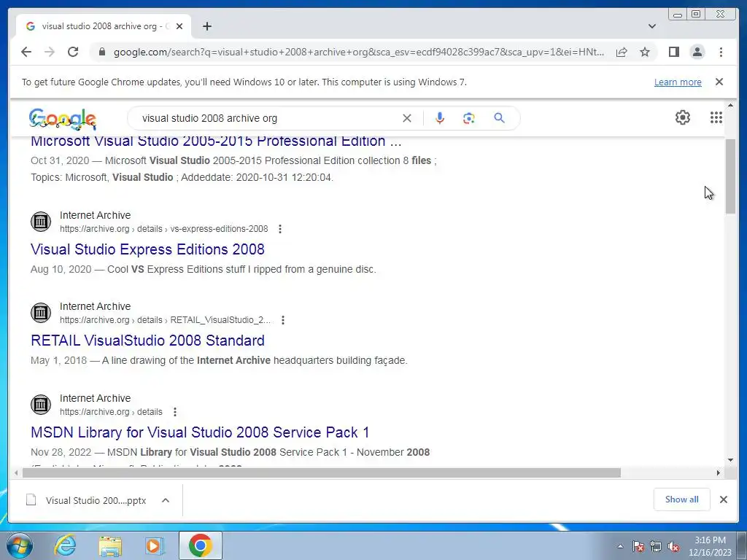This screenshot has height=560, width=747.
Task: Open the Windows Start menu
Action: 20,545
